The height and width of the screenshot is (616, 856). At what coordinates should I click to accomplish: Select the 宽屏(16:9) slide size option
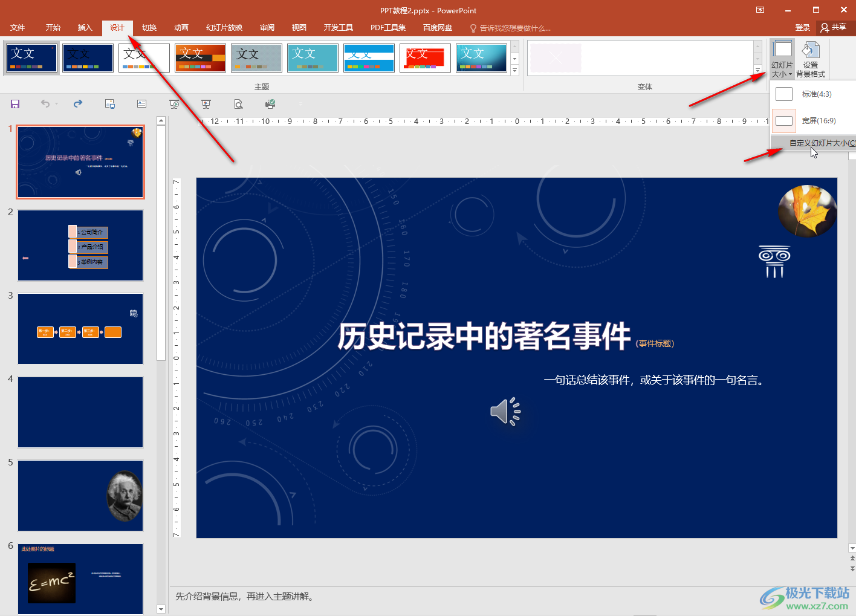812,121
